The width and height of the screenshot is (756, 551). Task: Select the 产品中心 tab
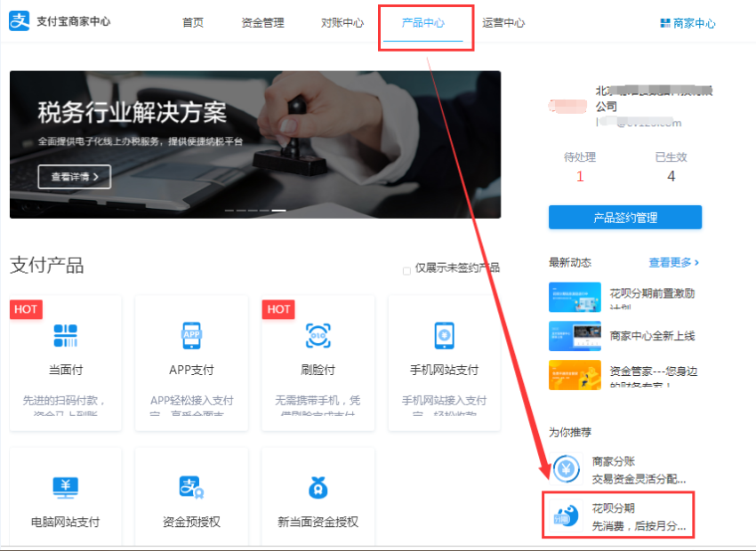click(422, 22)
